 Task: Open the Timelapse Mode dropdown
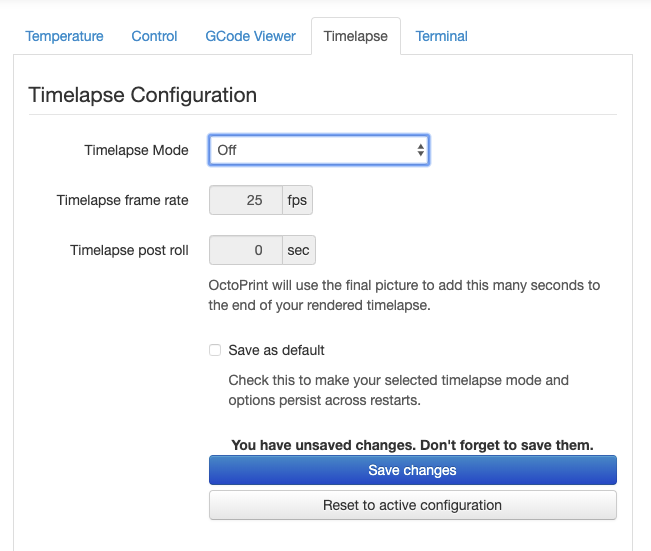(x=319, y=150)
